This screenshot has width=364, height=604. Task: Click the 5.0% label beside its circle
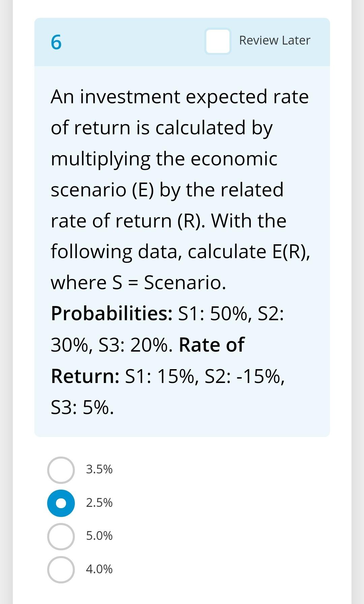(99, 536)
